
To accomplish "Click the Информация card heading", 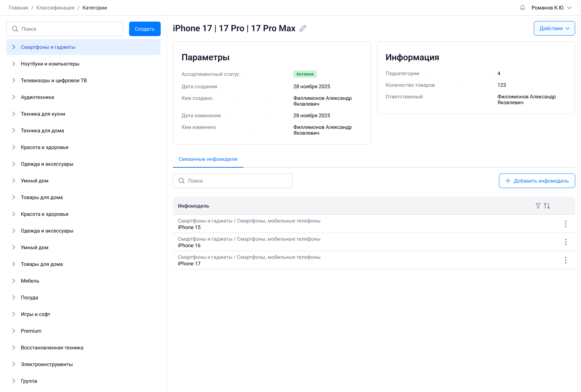I will pos(413,57).
